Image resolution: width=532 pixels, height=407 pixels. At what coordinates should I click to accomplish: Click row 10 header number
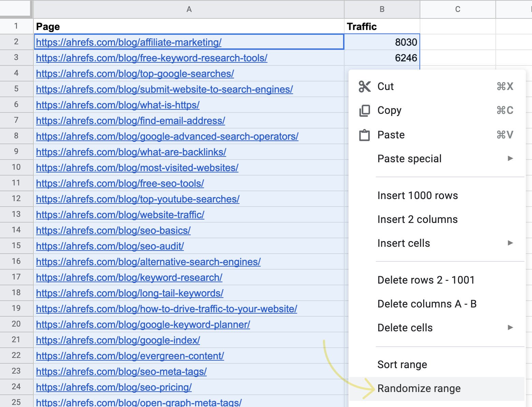[16, 167]
